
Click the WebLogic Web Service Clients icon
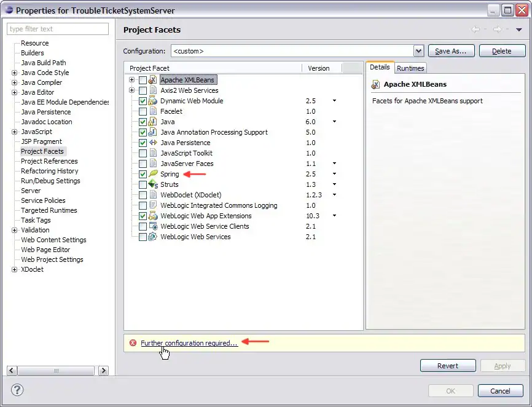(x=153, y=226)
